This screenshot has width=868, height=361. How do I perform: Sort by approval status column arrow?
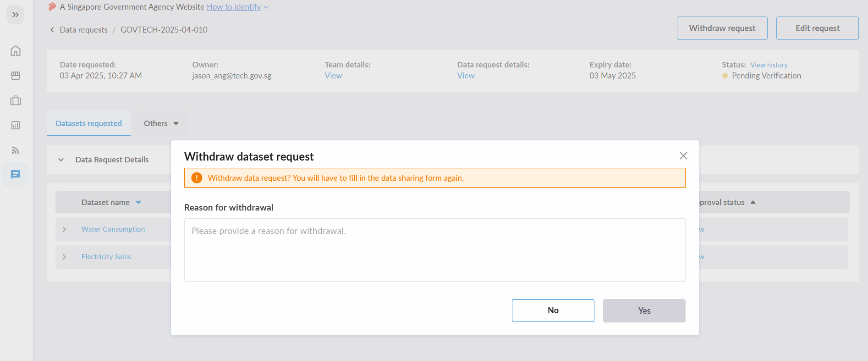click(x=753, y=202)
